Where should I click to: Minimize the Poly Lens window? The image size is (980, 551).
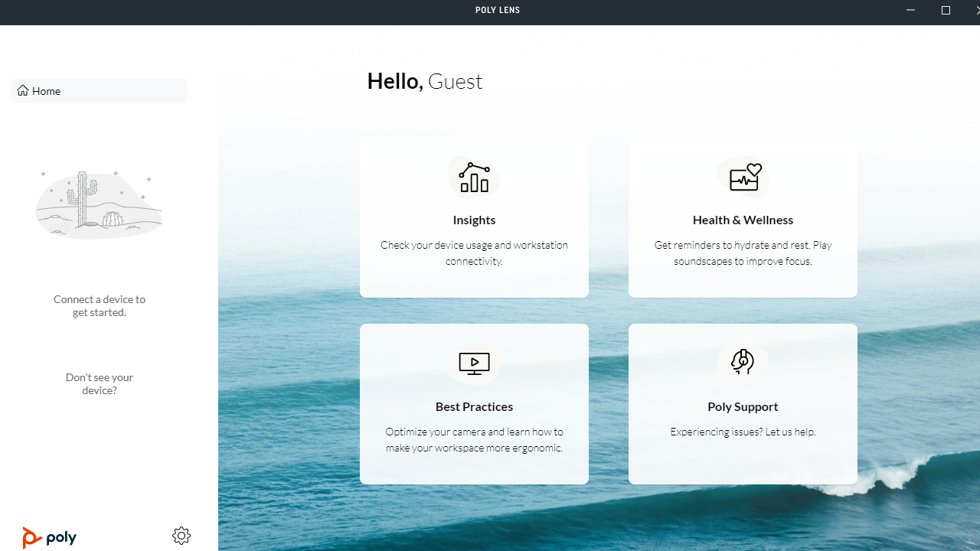tap(910, 11)
